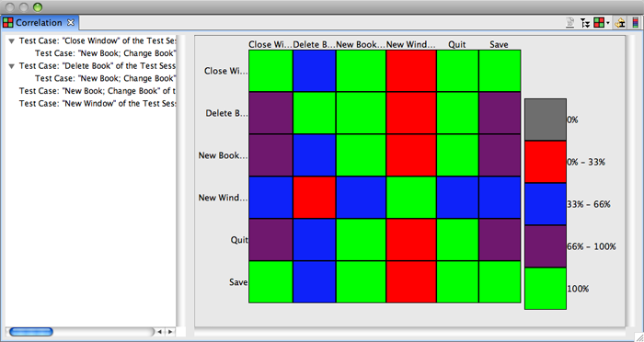Click the red-green correlation matrix toolbar icon
Image resolution: width=644 pixels, height=342 pixels.
[599, 23]
